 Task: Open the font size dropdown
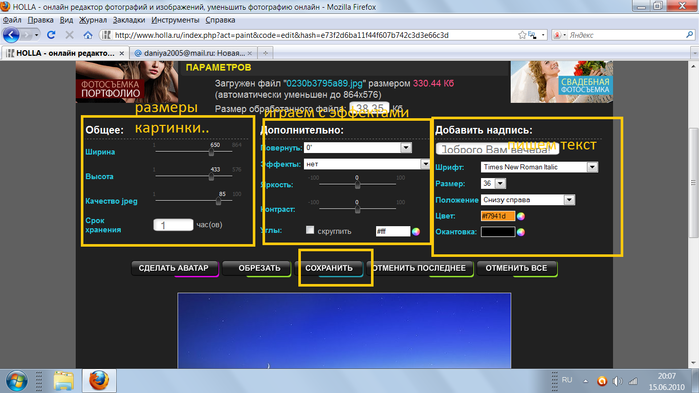[501, 183]
